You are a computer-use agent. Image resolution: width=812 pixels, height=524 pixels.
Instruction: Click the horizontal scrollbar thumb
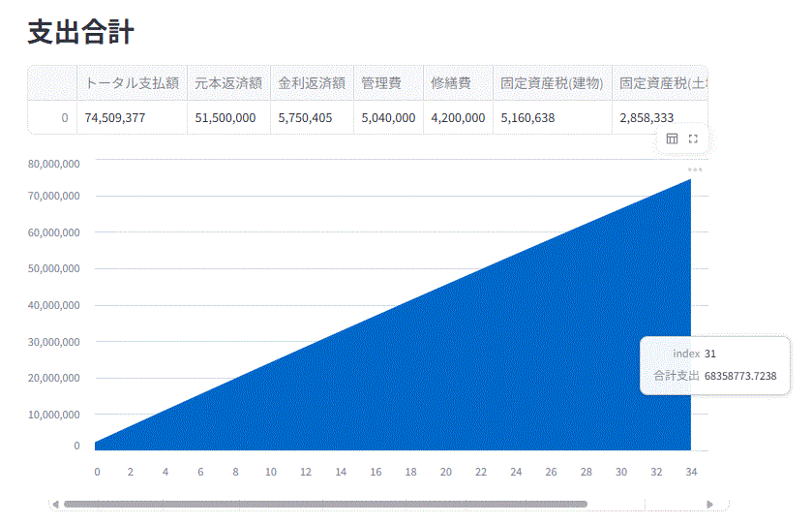[x=324, y=504]
